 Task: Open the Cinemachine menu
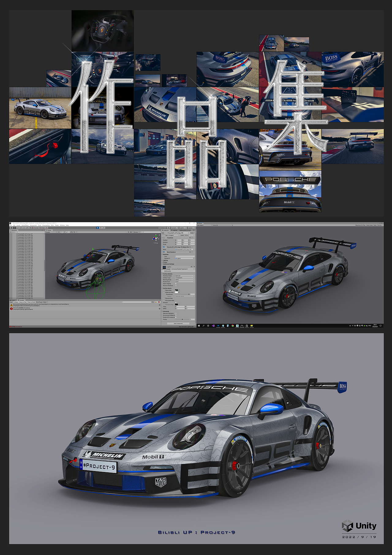46,225
